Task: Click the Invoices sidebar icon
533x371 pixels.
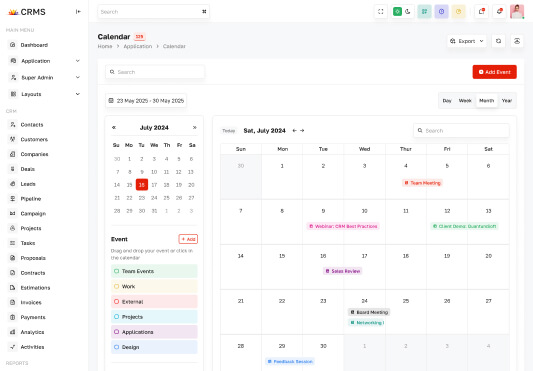Action: pos(13,302)
